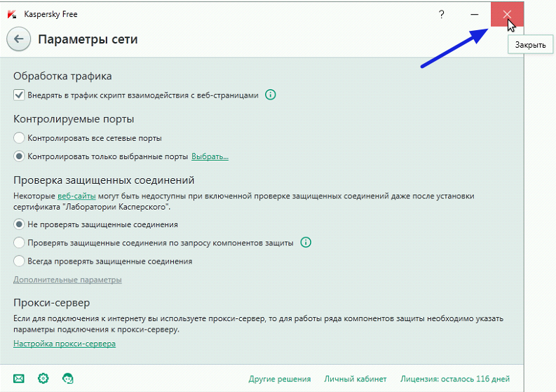Image resolution: width=556 pixels, height=392 pixels.
Task: Click the 'Проверка защищенных соединений' heading
Action: 104,180
